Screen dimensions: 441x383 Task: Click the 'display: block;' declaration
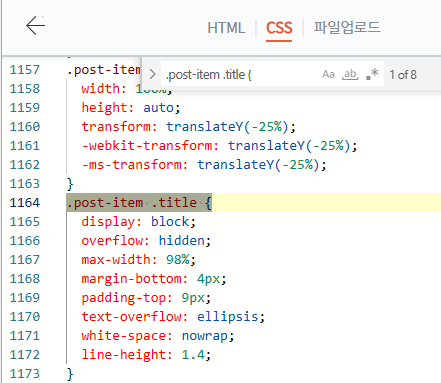(x=138, y=222)
